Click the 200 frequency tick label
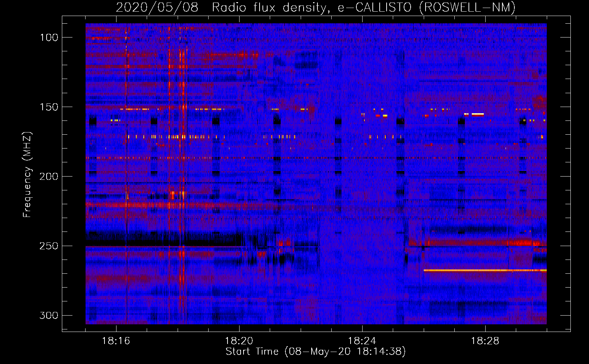The height and width of the screenshot is (364, 589). pos(49,177)
